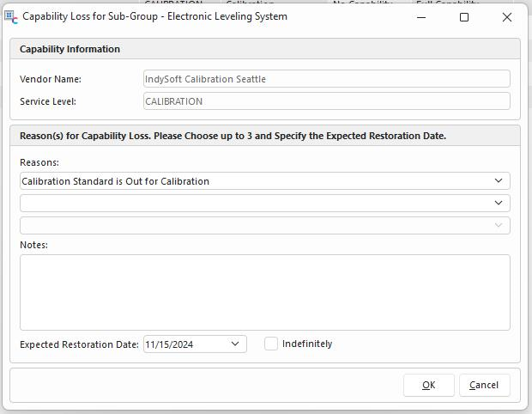Click the dialog title bar text
Viewport: 532px width, 414px height.
coord(154,17)
